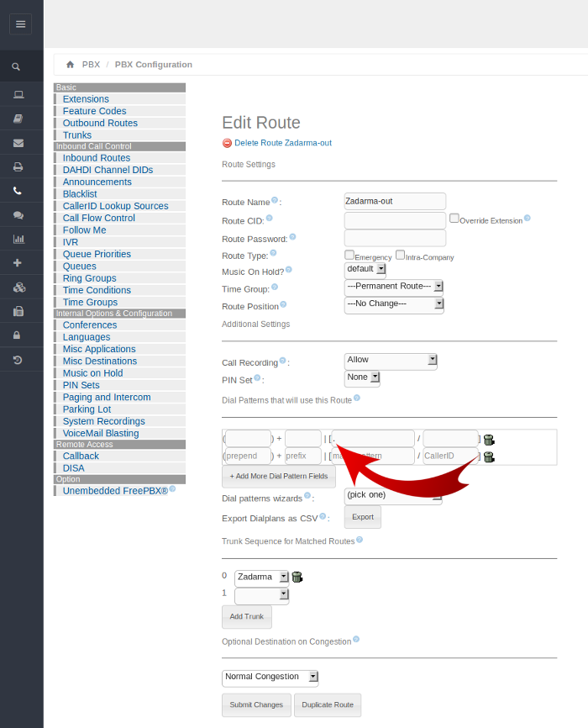Show help tooltip for Route Name
This screenshot has width=588, height=728.
[x=275, y=200]
